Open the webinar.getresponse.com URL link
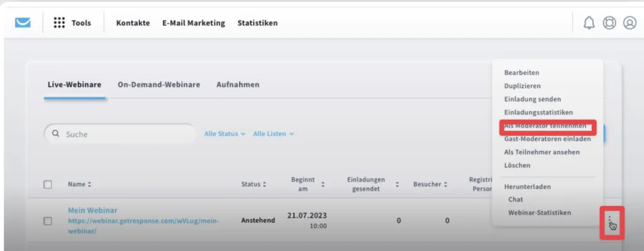The image size is (644, 251). (143, 226)
